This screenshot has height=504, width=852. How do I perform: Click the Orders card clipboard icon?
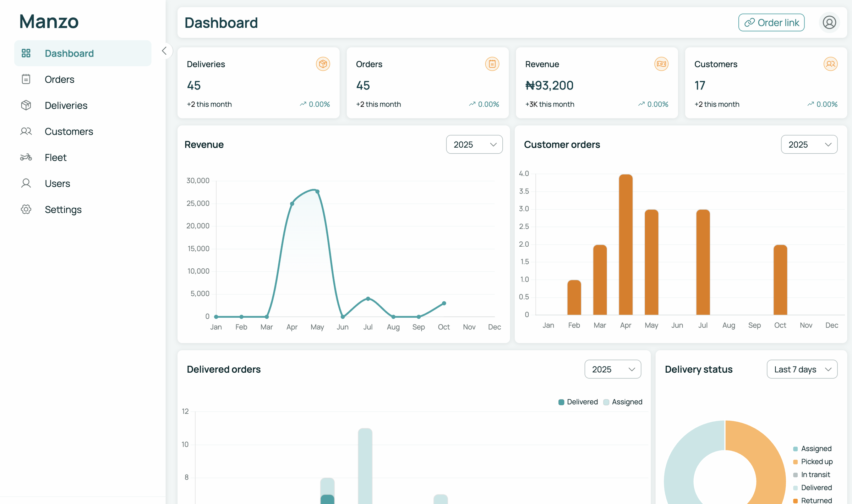tap(492, 64)
